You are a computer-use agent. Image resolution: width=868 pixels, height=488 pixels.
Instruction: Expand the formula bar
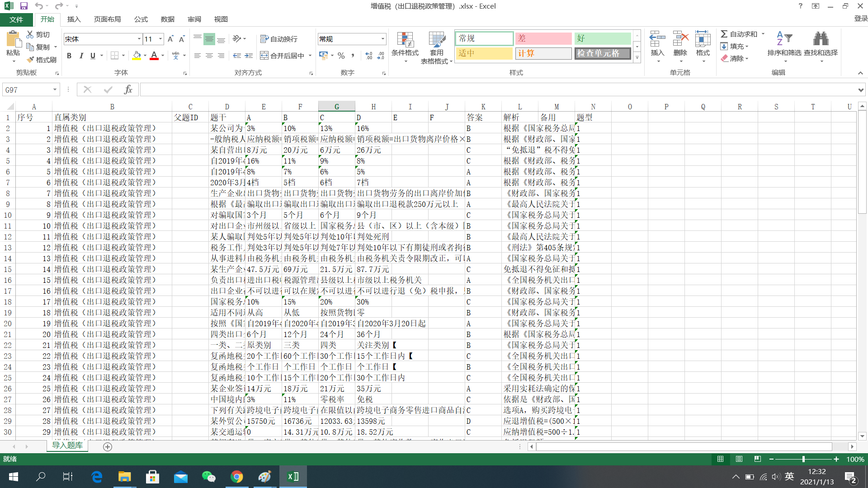tap(860, 90)
